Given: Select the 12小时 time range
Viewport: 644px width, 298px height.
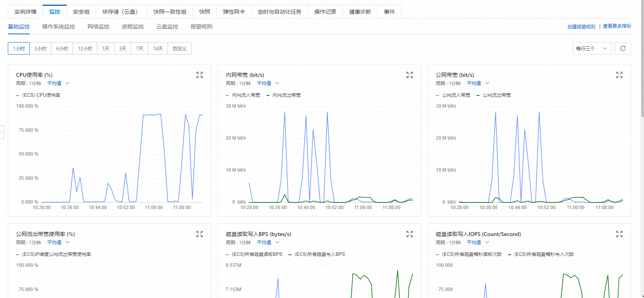Looking at the screenshot, I should coord(85,48).
